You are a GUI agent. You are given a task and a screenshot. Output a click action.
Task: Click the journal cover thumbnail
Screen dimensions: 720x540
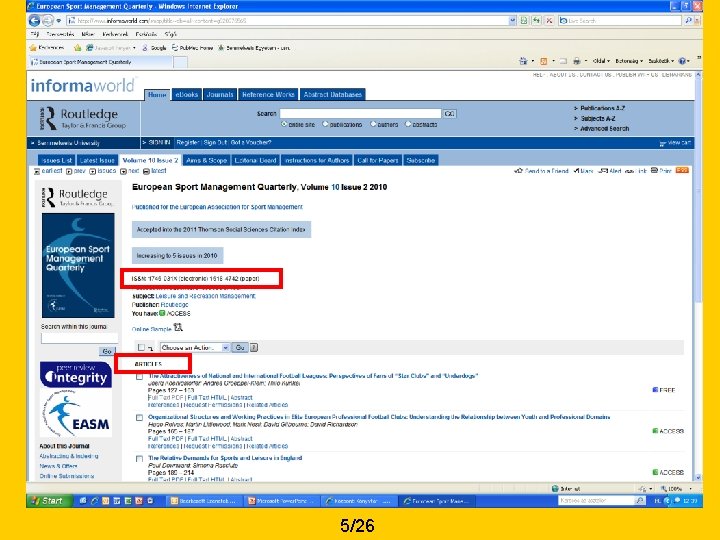pos(78,265)
